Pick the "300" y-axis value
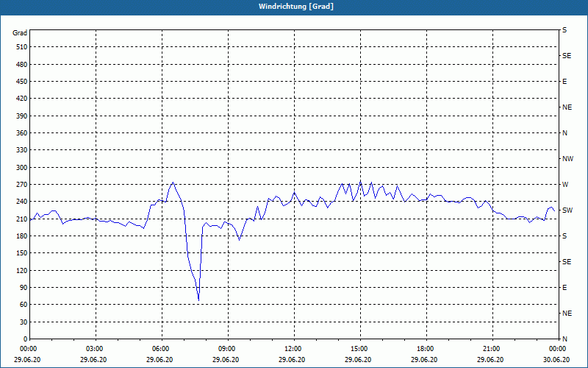588x368 pixels. click(22, 168)
